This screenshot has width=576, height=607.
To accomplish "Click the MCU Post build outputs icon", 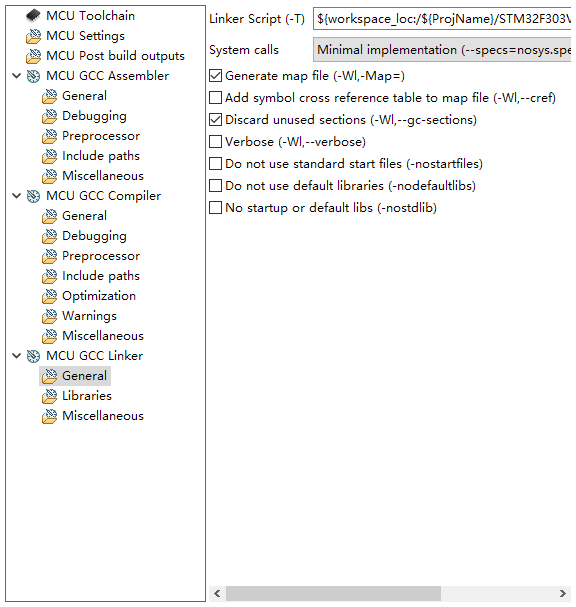I will coord(33,56).
